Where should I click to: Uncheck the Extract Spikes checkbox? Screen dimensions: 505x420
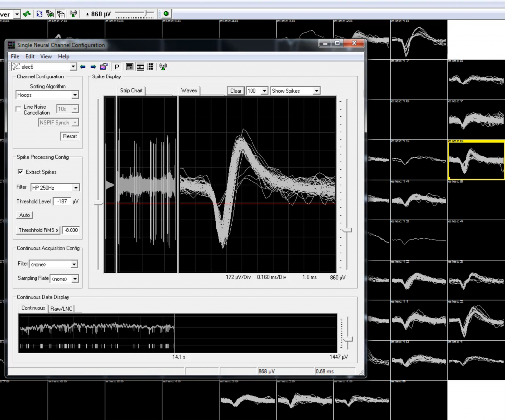tap(20, 172)
